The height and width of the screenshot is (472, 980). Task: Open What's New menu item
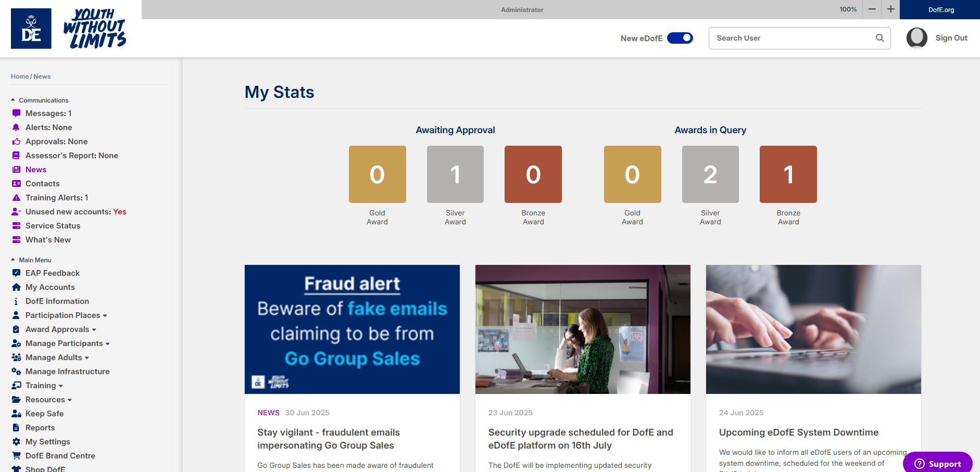tap(48, 240)
